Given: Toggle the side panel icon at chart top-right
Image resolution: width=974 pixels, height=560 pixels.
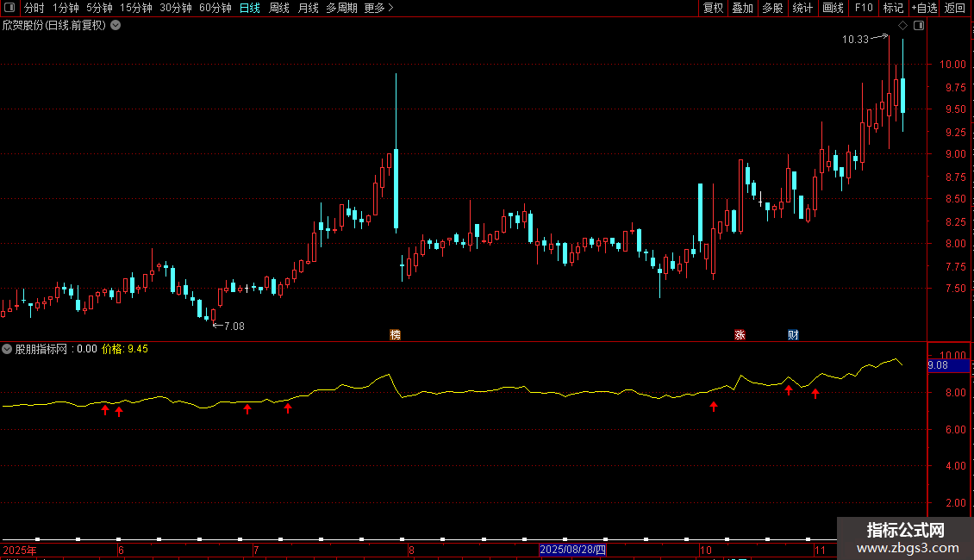Looking at the screenshot, I should (x=919, y=26).
